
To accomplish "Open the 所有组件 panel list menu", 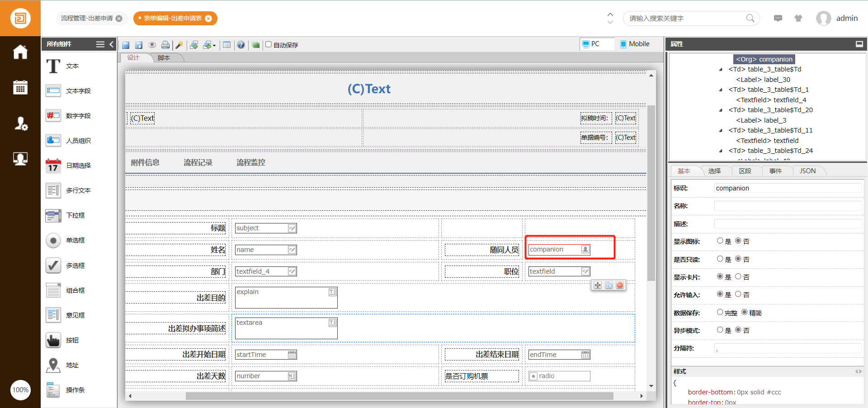I will coord(100,44).
